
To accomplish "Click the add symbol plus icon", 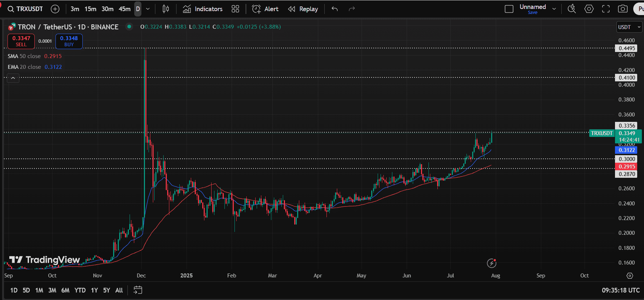I will point(55,9).
